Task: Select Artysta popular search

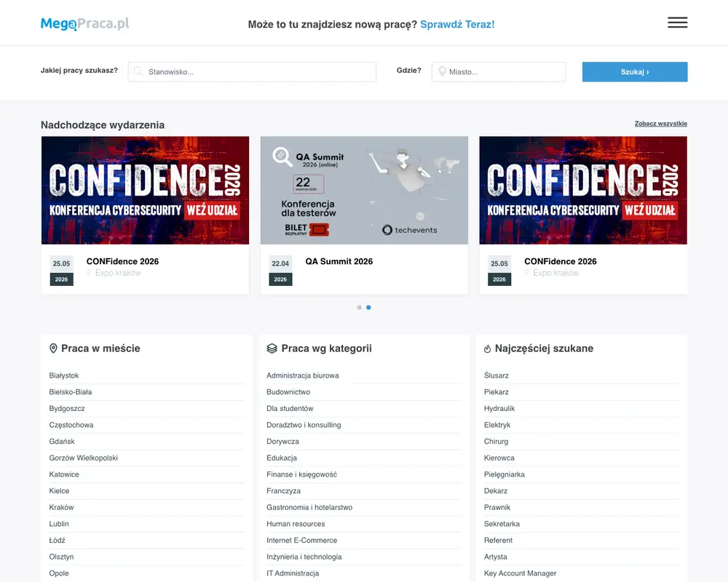Action: 495,557
